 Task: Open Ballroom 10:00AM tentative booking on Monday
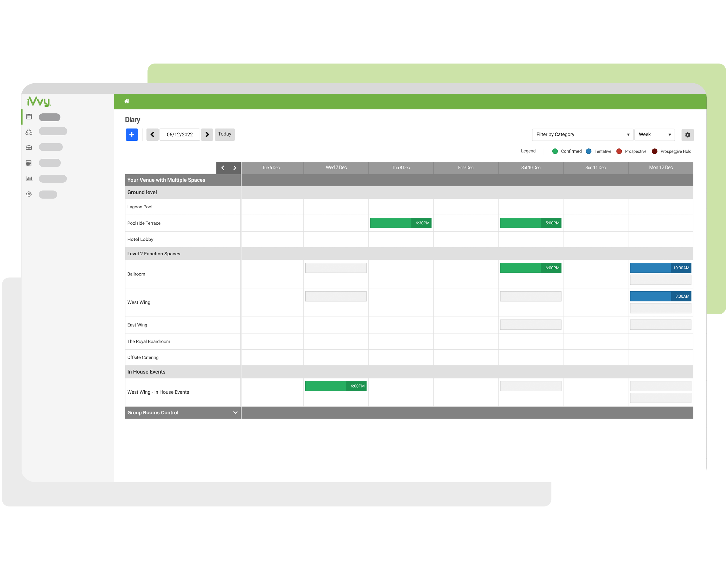point(660,268)
